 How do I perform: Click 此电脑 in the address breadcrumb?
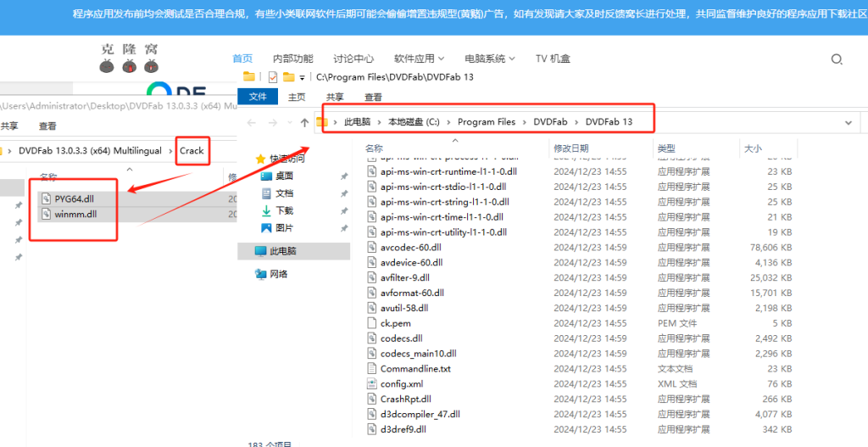click(x=357, y=122)
